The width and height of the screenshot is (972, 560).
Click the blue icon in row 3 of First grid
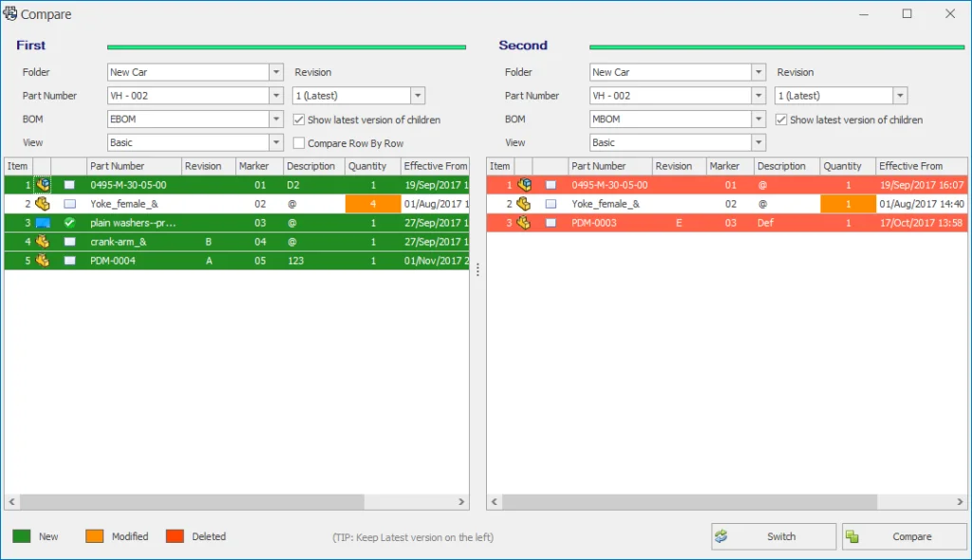pos(43,223)
